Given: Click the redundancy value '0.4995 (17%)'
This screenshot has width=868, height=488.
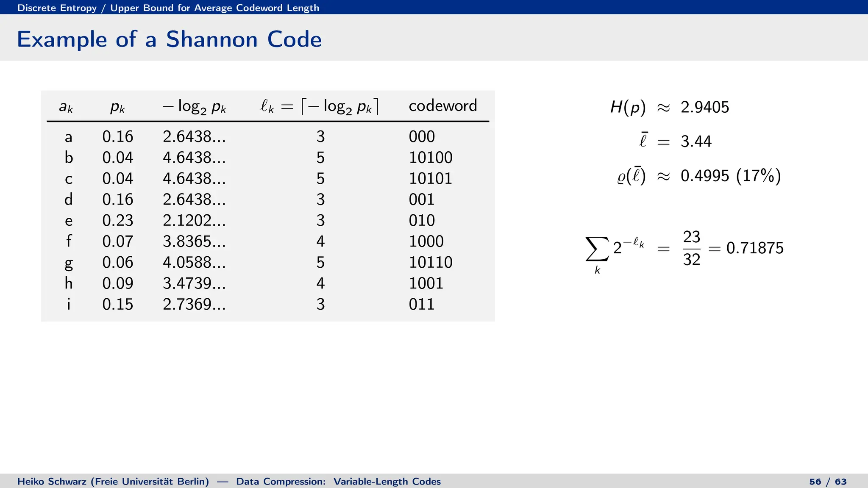Looking at the screenshot, I should [x=731, y=176].
